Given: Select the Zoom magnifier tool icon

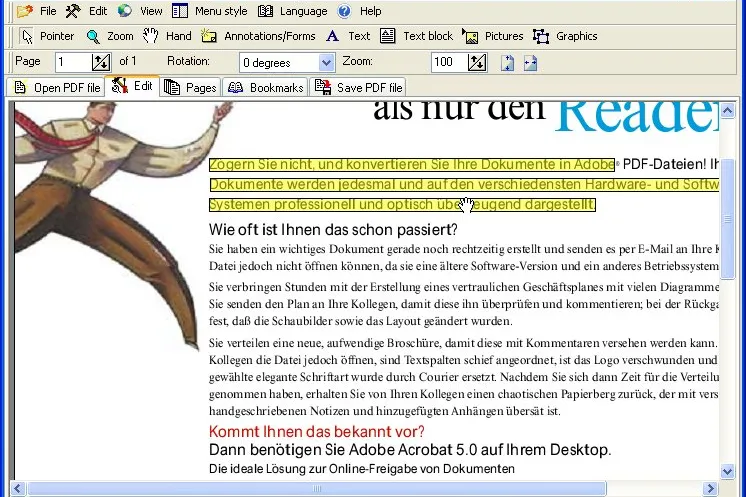Looking at the screenshot, I should 93,37.
